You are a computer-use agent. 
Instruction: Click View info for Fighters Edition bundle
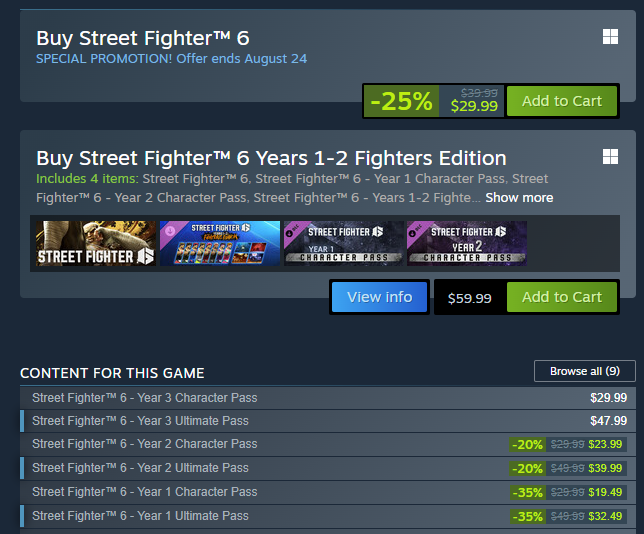tap(380, 297)
